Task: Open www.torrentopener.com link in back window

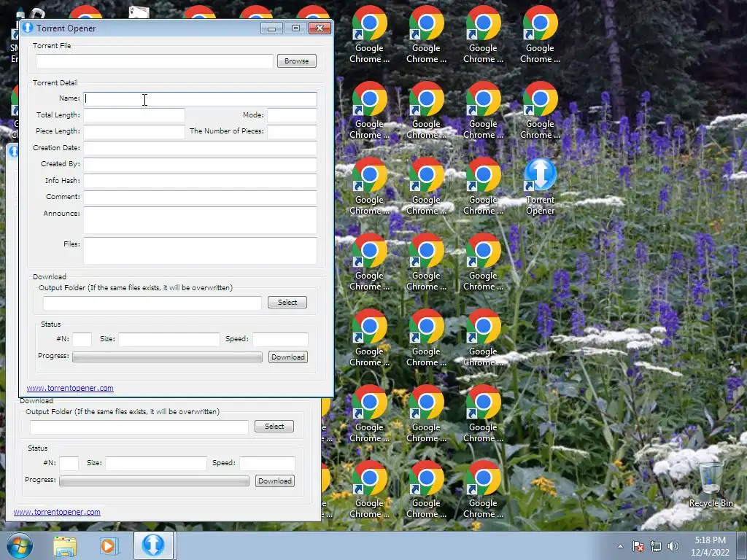Action: (x=57, y=513)
